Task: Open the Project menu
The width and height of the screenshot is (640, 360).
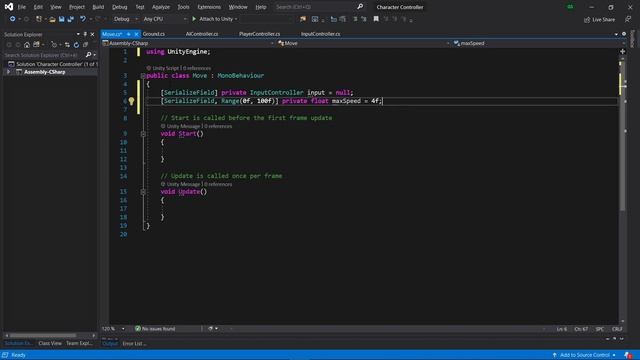Action: pos(77,7)
